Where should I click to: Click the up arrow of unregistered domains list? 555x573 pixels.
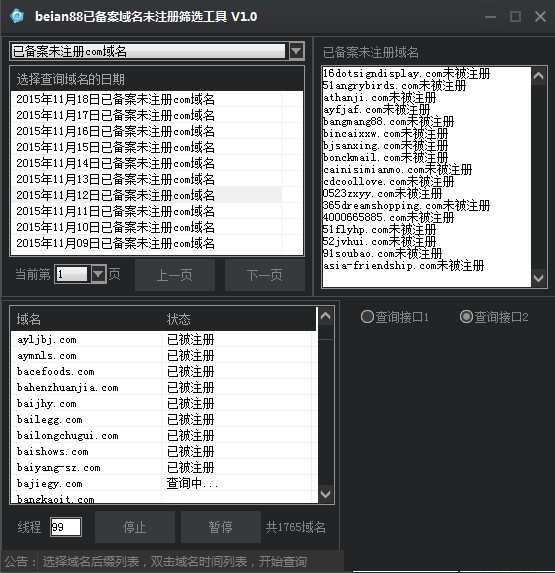click(539, 76)
